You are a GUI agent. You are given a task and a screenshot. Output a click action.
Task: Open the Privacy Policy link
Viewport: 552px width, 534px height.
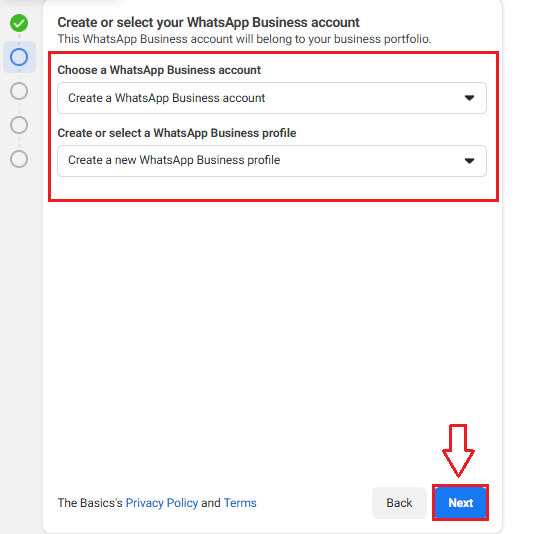click(162, 503)
